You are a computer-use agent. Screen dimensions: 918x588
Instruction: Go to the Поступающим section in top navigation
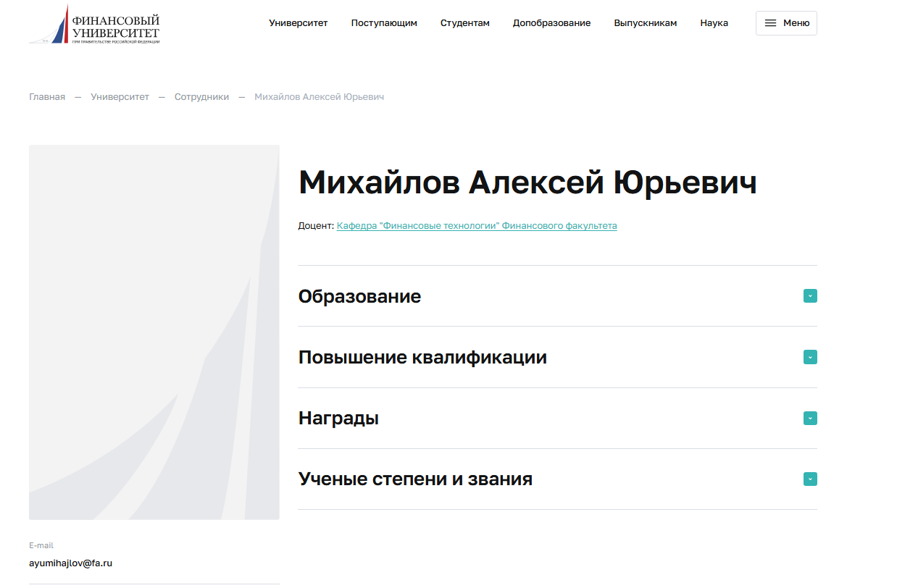[384, 23]
